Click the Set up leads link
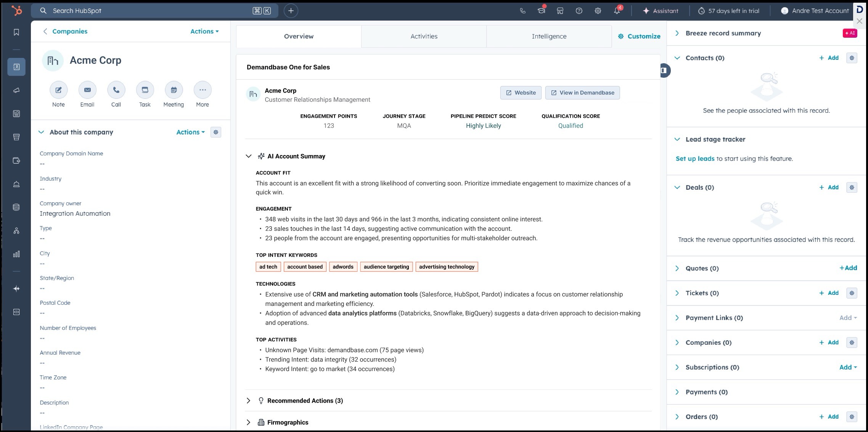Screen dimensions: 868x432 [x=695, y=159]
